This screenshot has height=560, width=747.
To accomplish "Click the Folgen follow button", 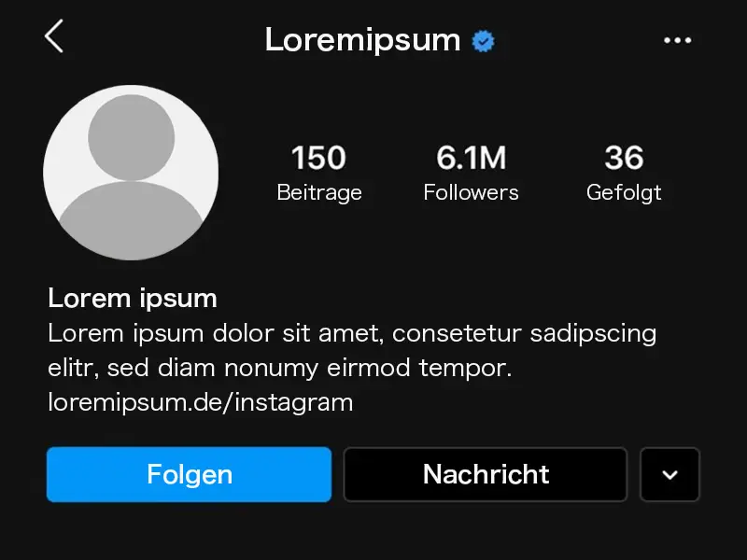I will 190,474.
